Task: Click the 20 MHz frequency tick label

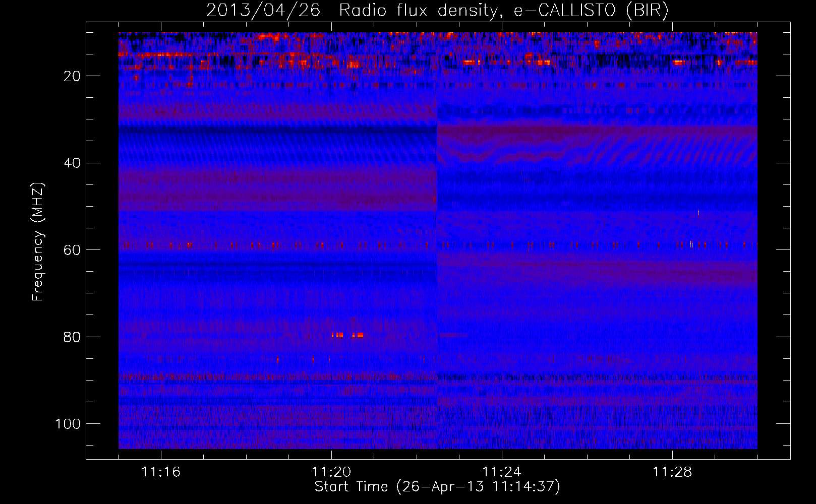Action: [x=73, y=76]
